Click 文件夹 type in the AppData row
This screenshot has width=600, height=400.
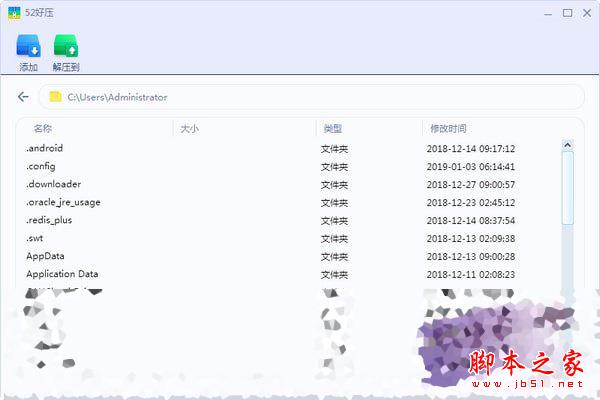pyautogui.click(x=334, y=257)
